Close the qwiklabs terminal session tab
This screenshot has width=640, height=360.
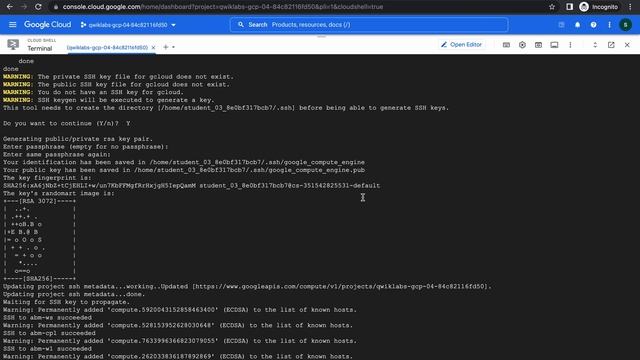153,47
